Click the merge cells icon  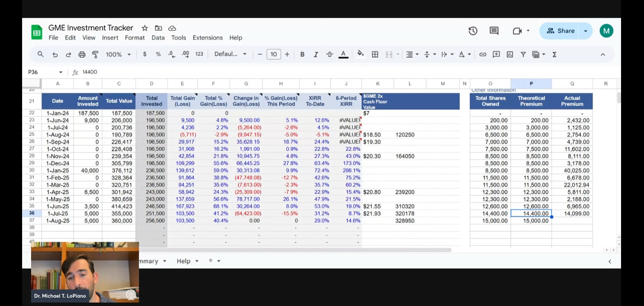click(x=389, y=54)
